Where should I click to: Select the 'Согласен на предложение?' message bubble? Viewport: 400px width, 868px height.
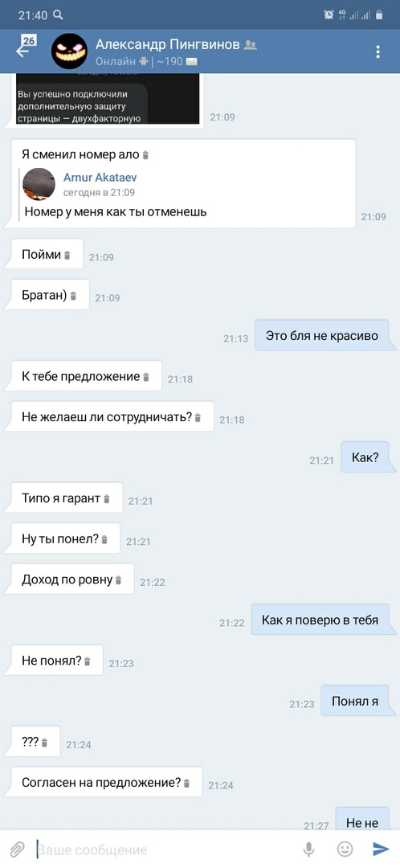click(107, 782)
